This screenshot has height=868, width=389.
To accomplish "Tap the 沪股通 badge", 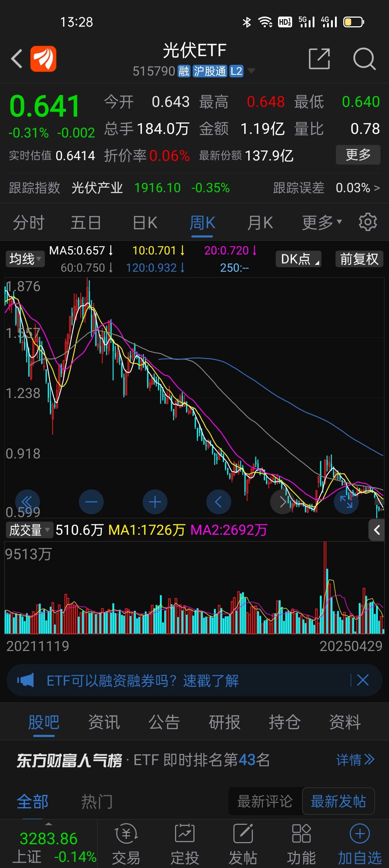I will click(210, 71).
